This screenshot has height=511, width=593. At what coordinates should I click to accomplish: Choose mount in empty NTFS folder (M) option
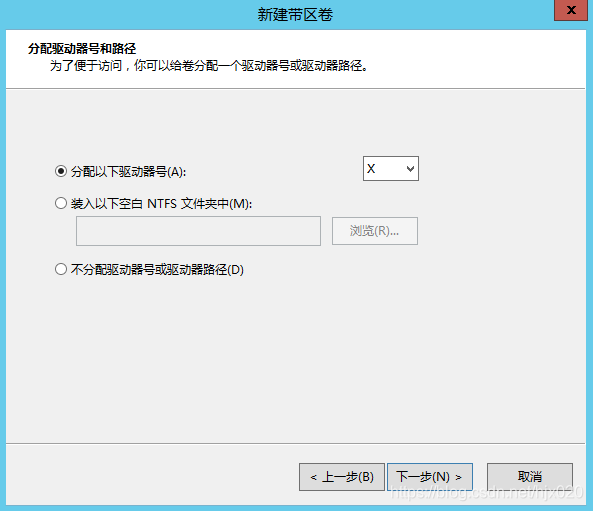point(61,203)
